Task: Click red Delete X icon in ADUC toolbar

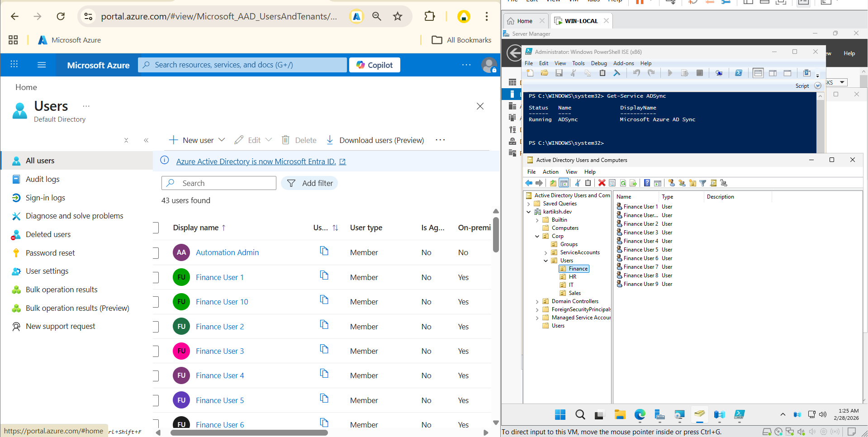Action: point(602,183)
